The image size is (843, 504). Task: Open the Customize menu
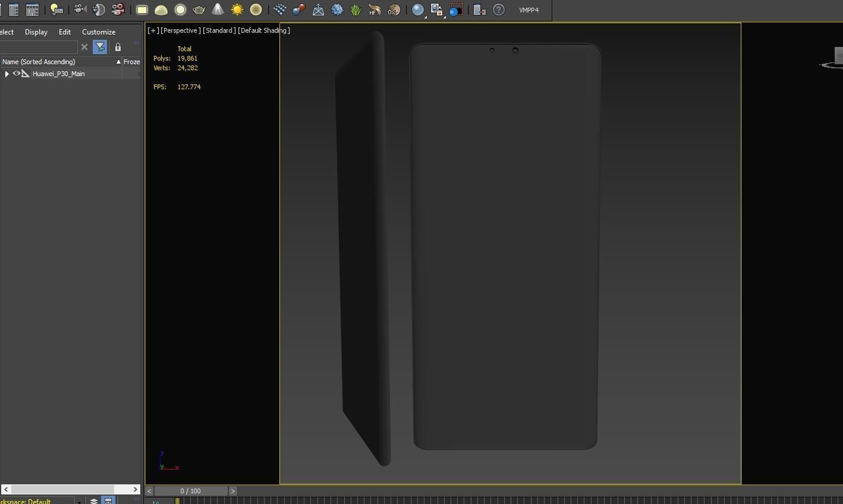pos(99,32)
